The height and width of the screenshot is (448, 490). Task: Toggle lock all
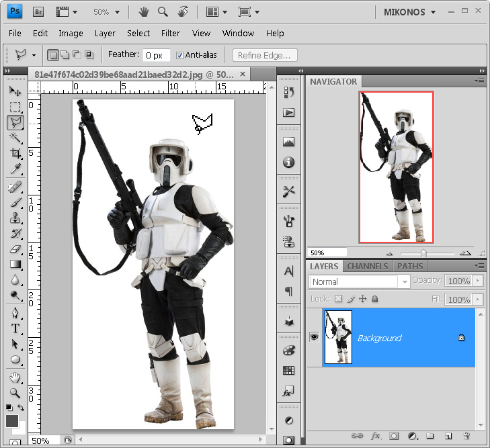374,299
